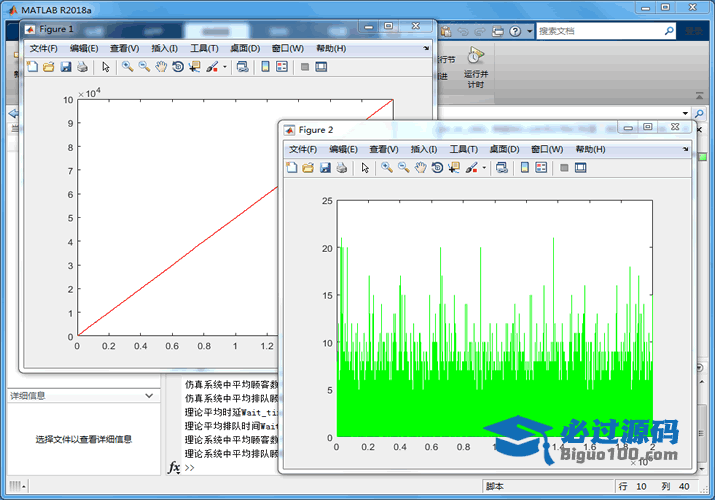Open the 插入(I) menu in Figure 1
The height and width of the screenshot is (500, 715).
coord(164,48)
